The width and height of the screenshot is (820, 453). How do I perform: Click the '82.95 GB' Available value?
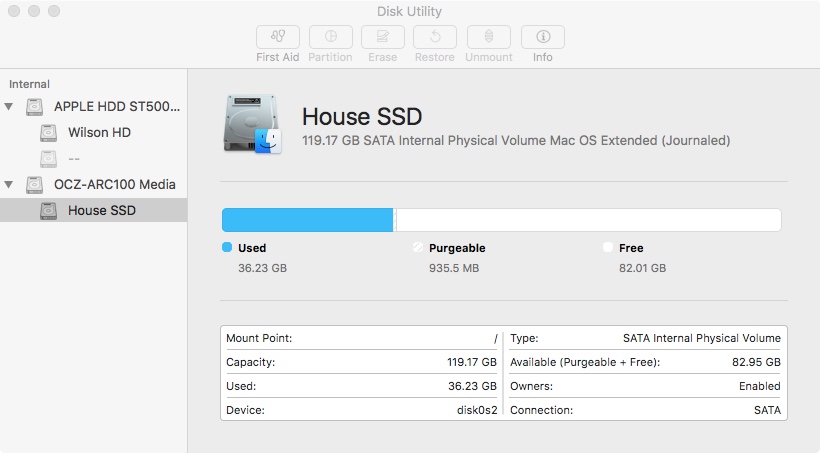[756, 362]
